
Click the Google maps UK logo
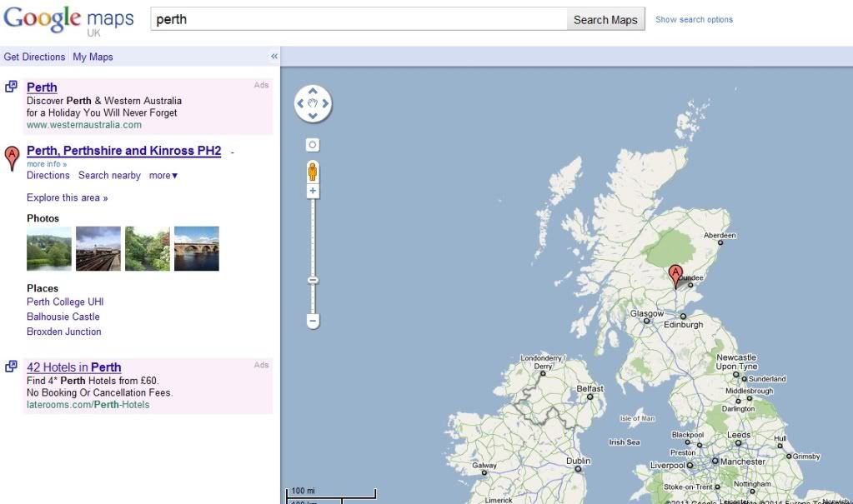[x=68, y=21]
